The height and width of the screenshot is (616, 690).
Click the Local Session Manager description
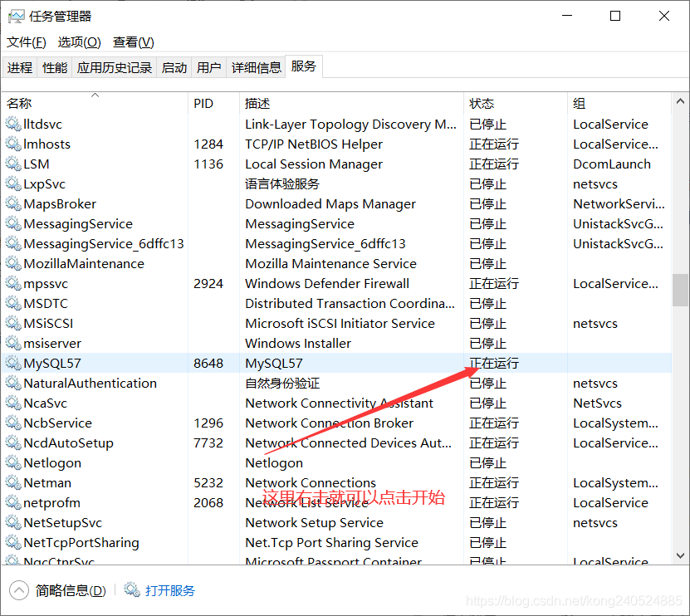pyautogui.click(x=314, y=164)
